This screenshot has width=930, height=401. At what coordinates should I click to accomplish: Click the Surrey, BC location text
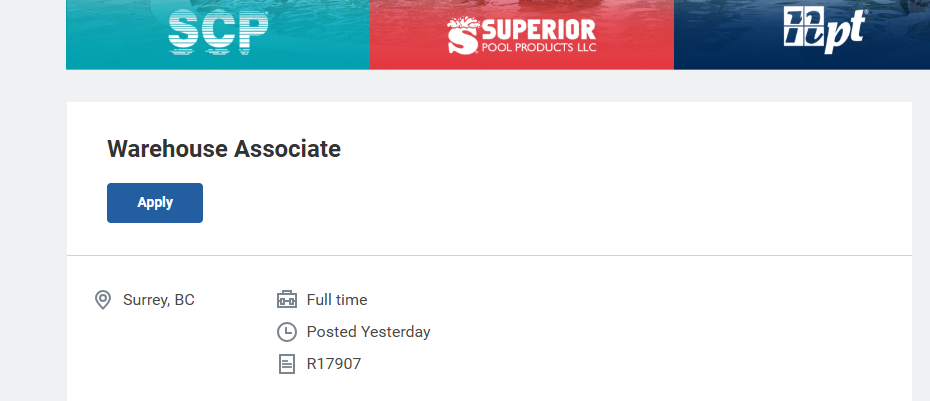coord(158,300)
